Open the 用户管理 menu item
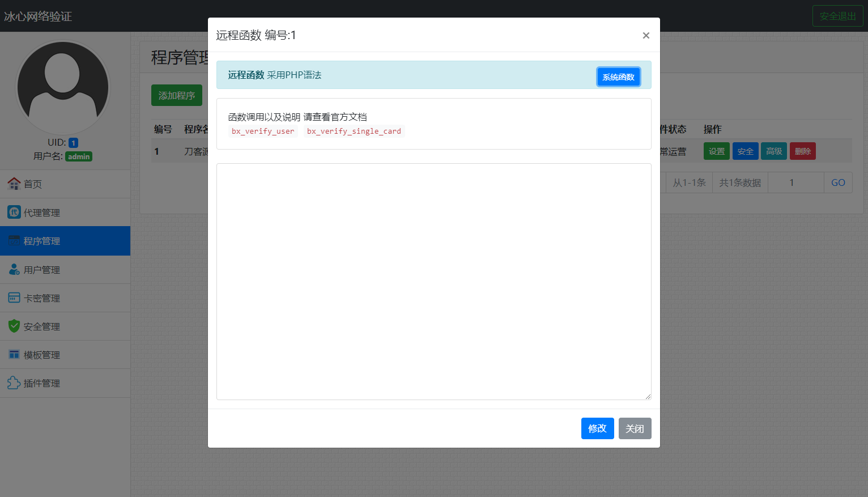This screenshot has width=868, height=497. (x=65, y=270)
